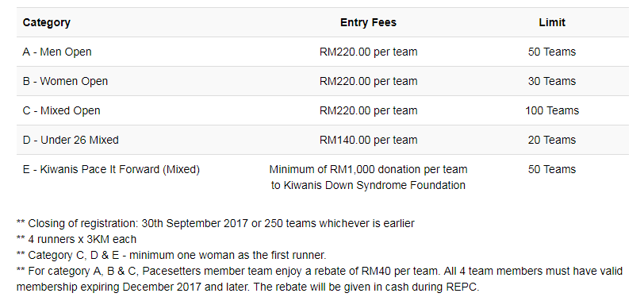
Task: Click the Limit column header
Action: (x=552, y=22)
